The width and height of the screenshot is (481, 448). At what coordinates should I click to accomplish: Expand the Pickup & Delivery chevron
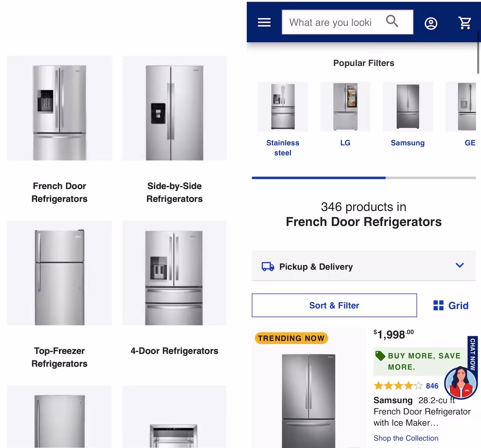(460, 266)
